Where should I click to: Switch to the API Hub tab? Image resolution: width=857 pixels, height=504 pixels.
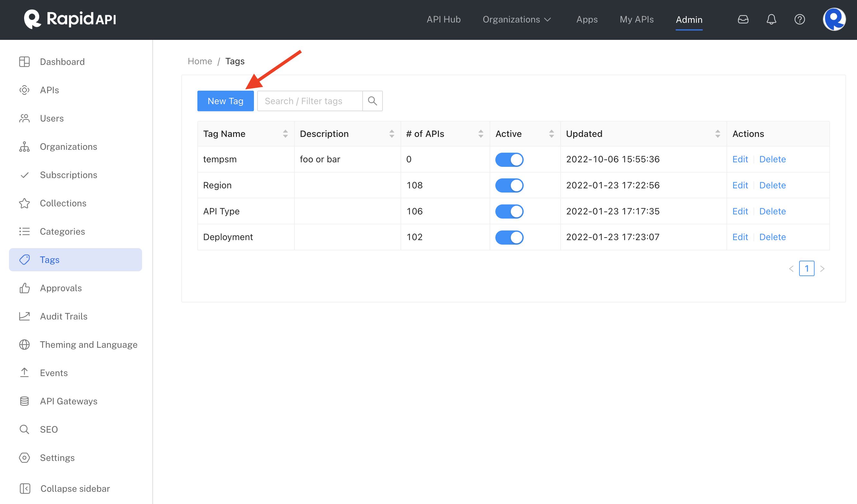click(x=444, y=19)
